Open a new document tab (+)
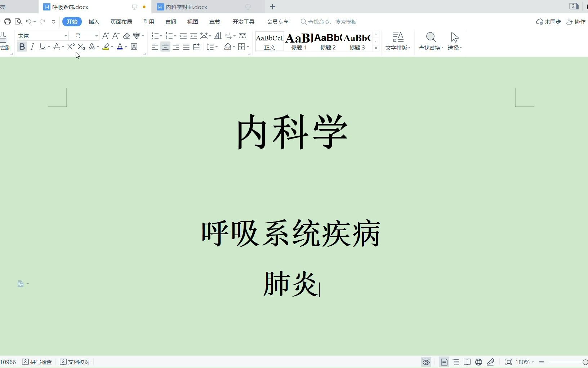 (273, 7)
